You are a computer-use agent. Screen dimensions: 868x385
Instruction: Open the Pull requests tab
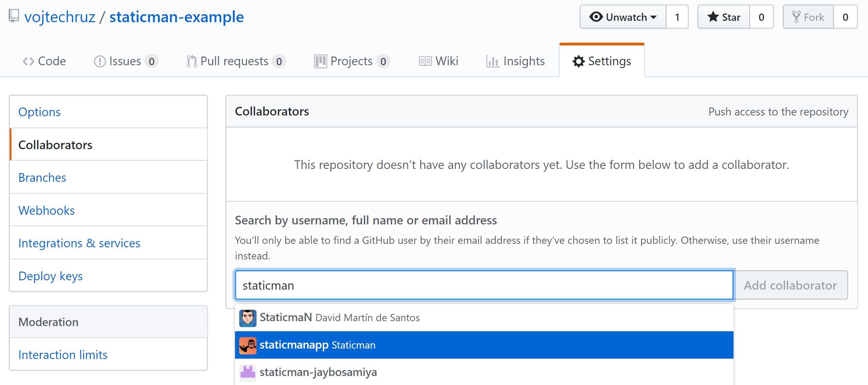click(x=235, y=61)
